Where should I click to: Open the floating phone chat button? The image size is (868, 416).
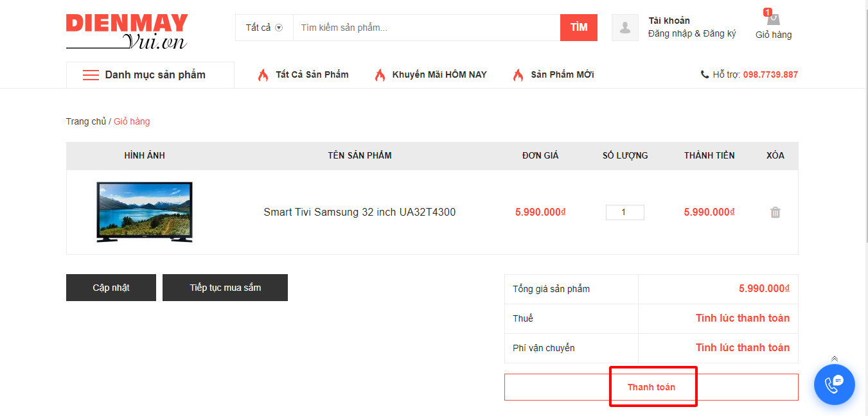pos(834,385)
